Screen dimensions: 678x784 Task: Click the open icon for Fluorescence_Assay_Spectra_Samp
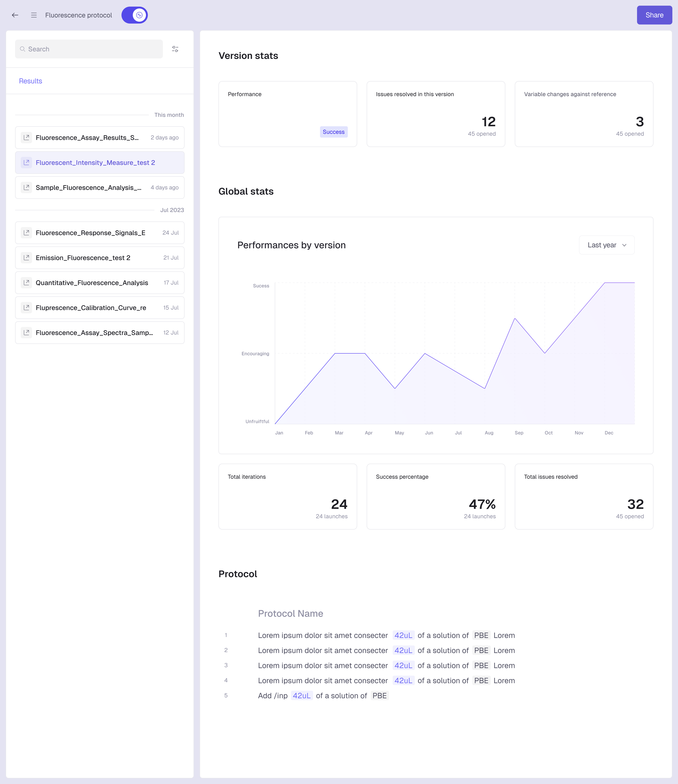(26, 333)
